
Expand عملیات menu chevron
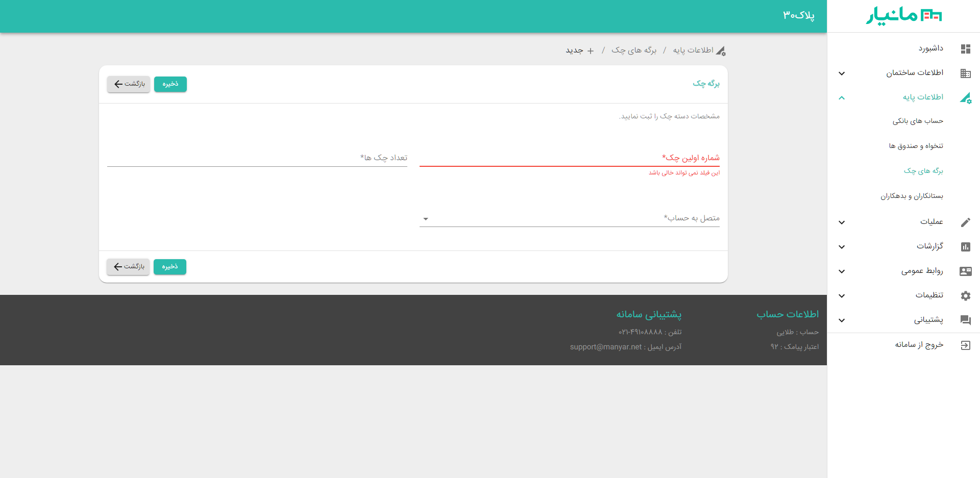click(x=842, y=222)
